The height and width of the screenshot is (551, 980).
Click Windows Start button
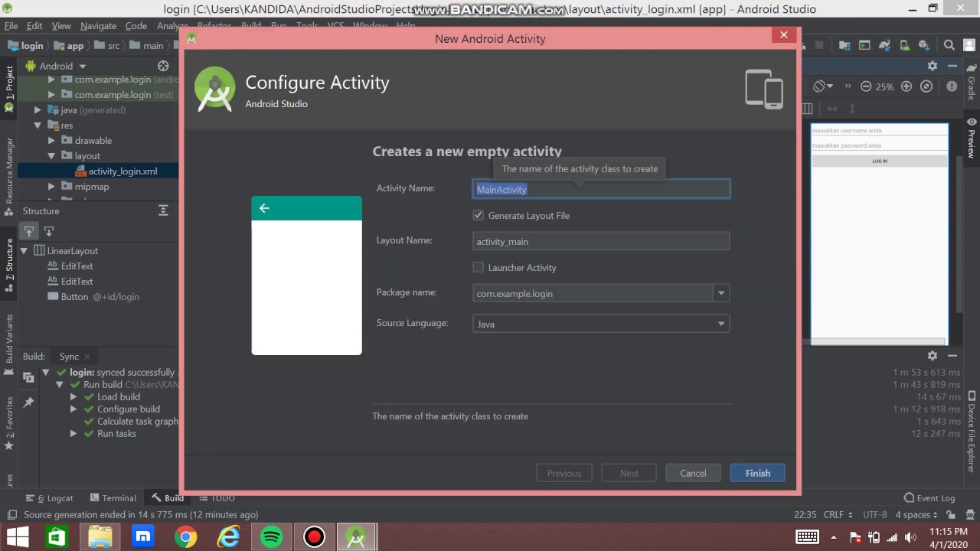(17, 537)
